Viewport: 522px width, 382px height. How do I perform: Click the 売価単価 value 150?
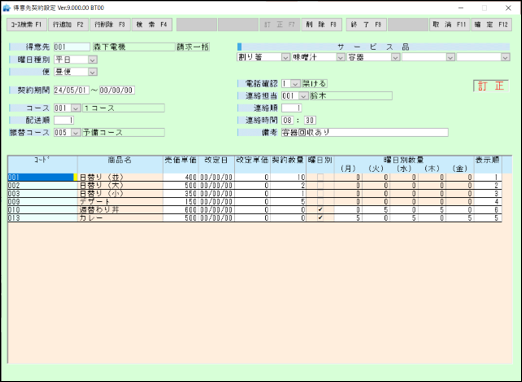pos(190,202)
